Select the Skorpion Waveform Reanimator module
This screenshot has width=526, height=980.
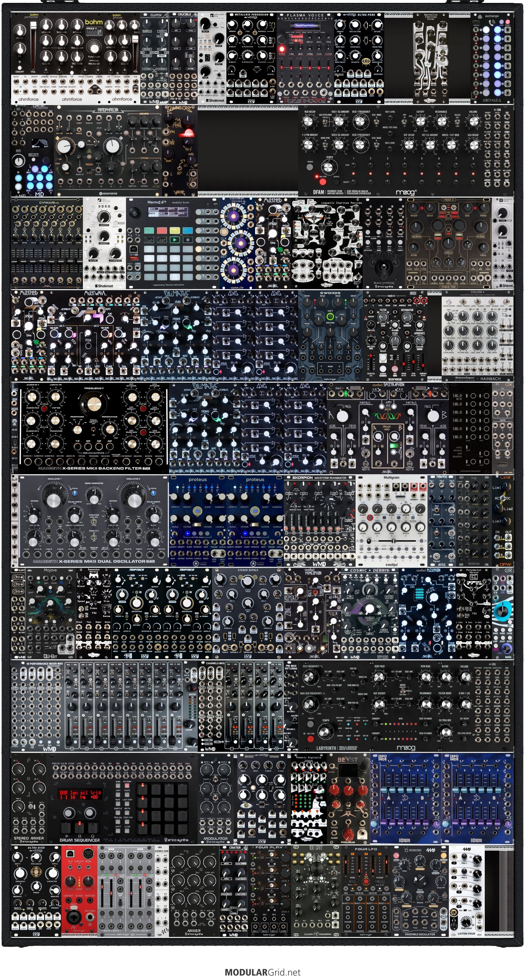pos(320,520)
